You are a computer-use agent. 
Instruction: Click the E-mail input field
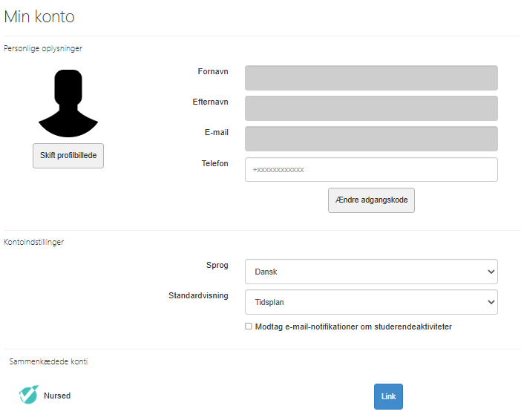point(371,139)
